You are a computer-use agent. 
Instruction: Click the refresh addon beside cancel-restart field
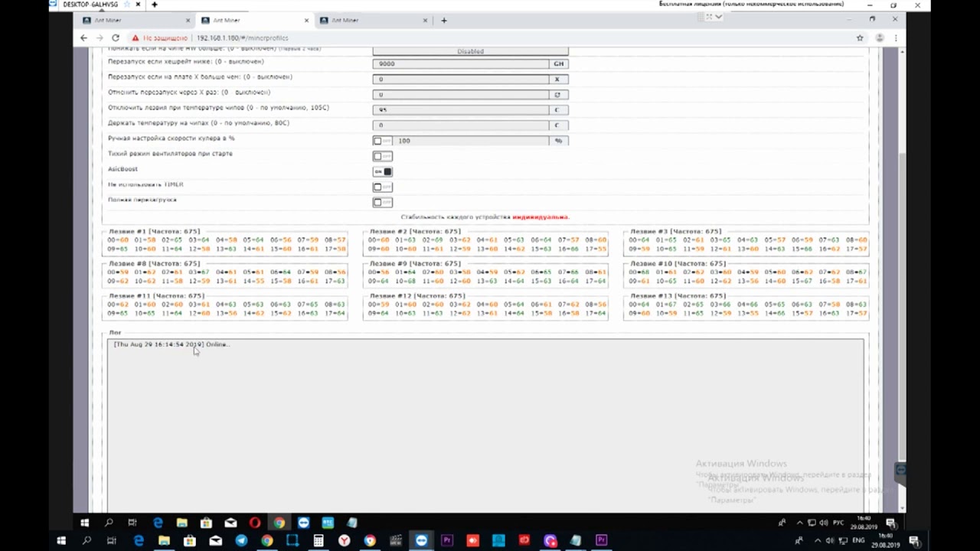pos(558,94)
